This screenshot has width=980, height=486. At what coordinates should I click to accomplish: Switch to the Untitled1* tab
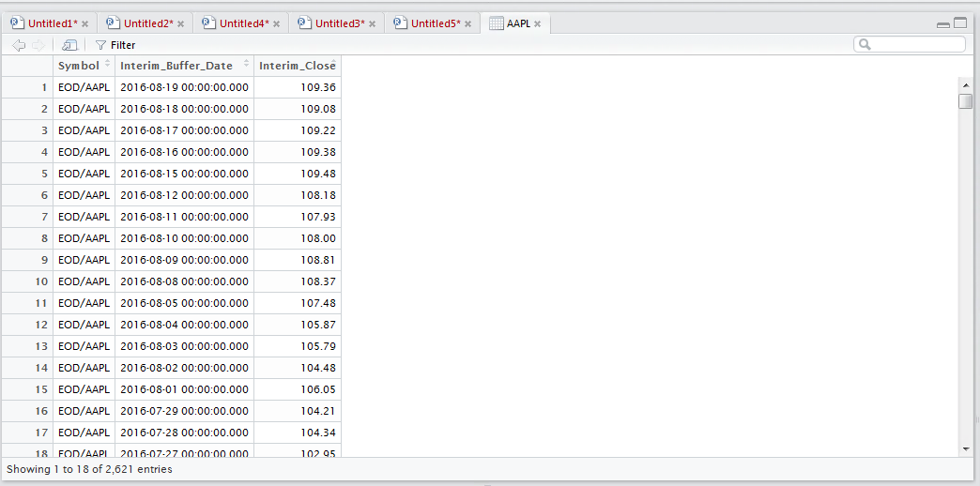(54, 23)
